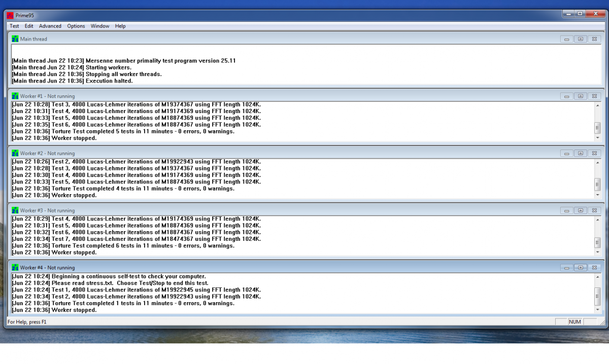Click the 'Execution halted.' log line
Image resolution: width=609 pixels, height=364 pixels.
point(72,81)
